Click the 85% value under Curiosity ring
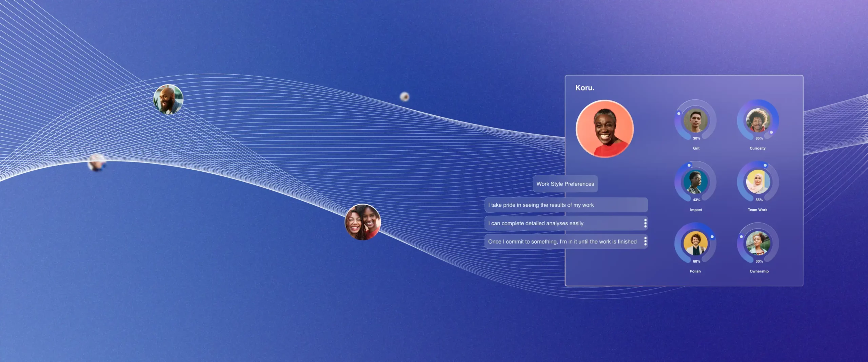This screenshot has width=868, height=362. pyautogui.click(x=759, y=138)
